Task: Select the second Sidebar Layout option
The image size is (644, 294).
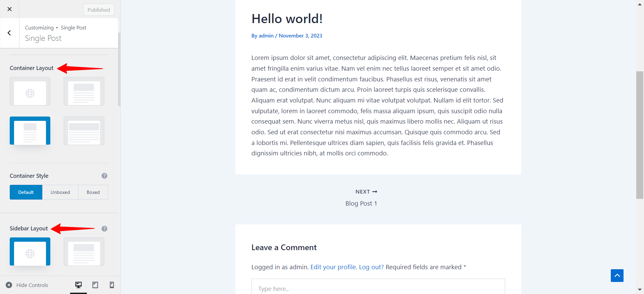Action: pos(84,251)
